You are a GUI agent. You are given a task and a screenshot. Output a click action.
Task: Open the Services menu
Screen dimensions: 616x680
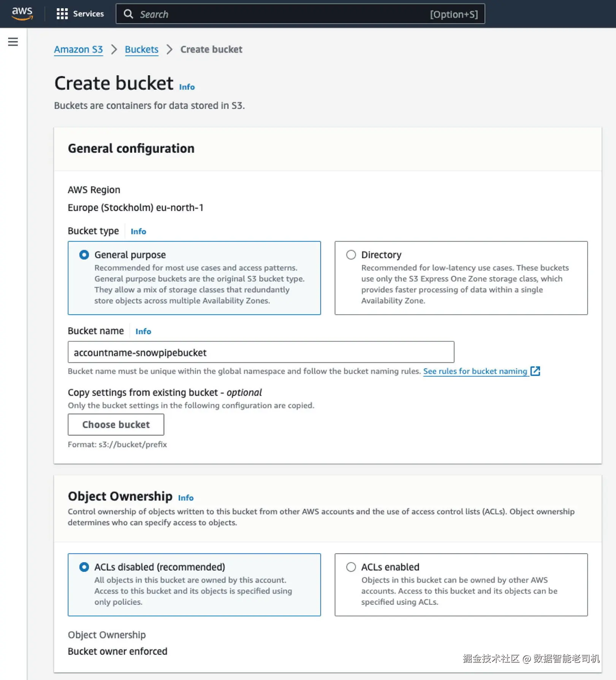[88, 14]
